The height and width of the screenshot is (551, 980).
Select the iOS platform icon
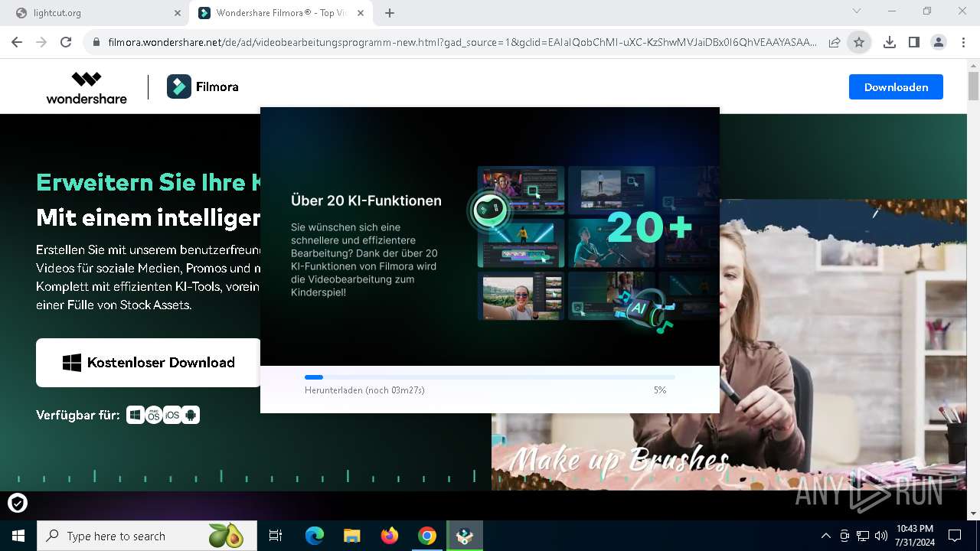(172, 415)
